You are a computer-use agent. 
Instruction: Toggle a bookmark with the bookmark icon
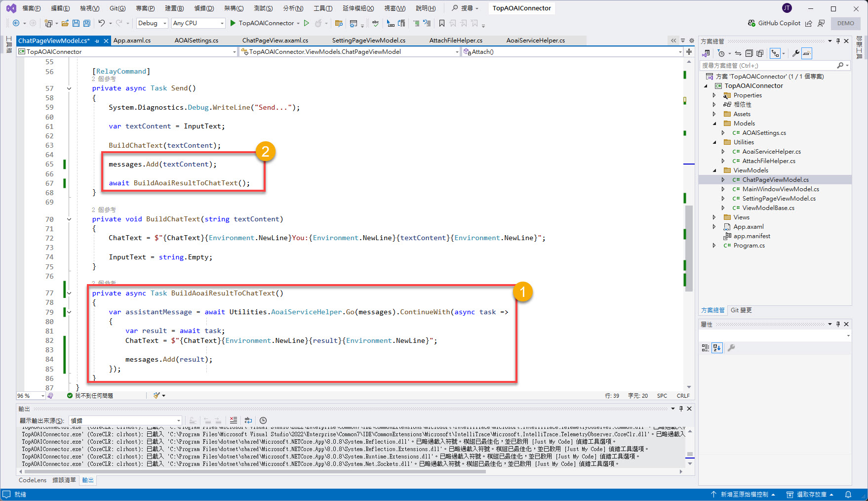click(442, 23)
